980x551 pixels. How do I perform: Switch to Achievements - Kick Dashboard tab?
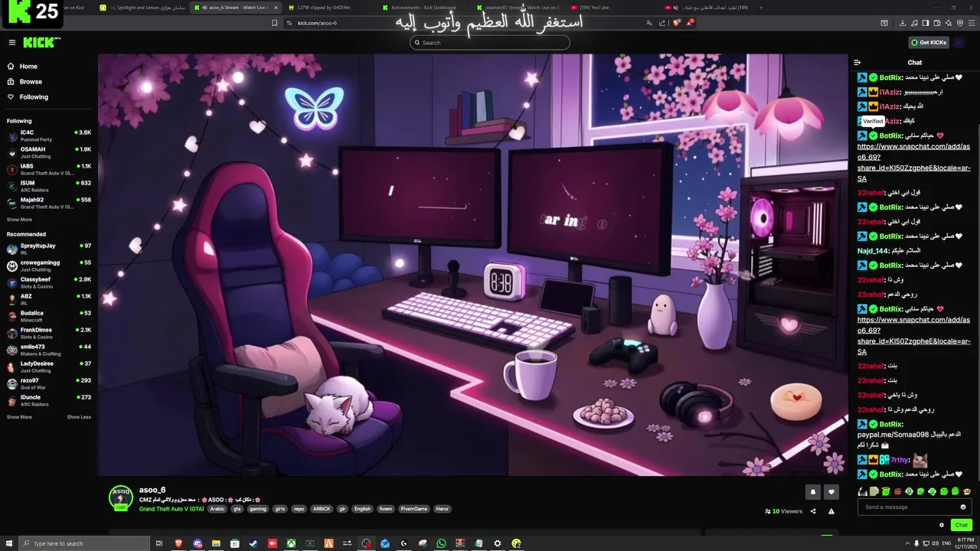pos(423,8)
